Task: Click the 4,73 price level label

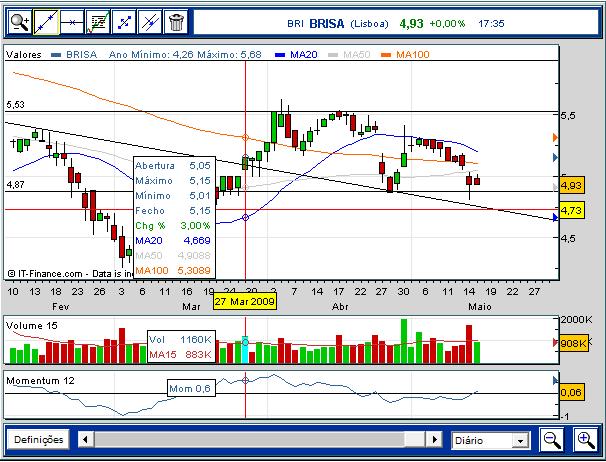Action: click(571, 211)
